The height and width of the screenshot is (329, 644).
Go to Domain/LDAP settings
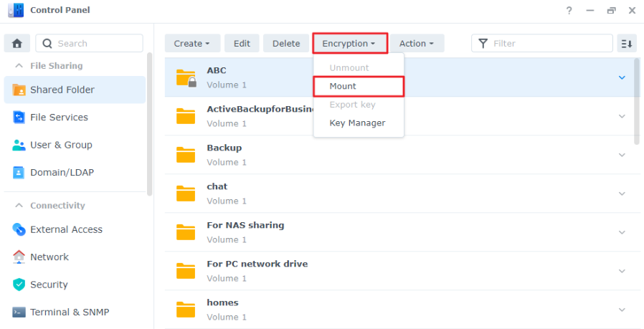click(x=75, y=173)
